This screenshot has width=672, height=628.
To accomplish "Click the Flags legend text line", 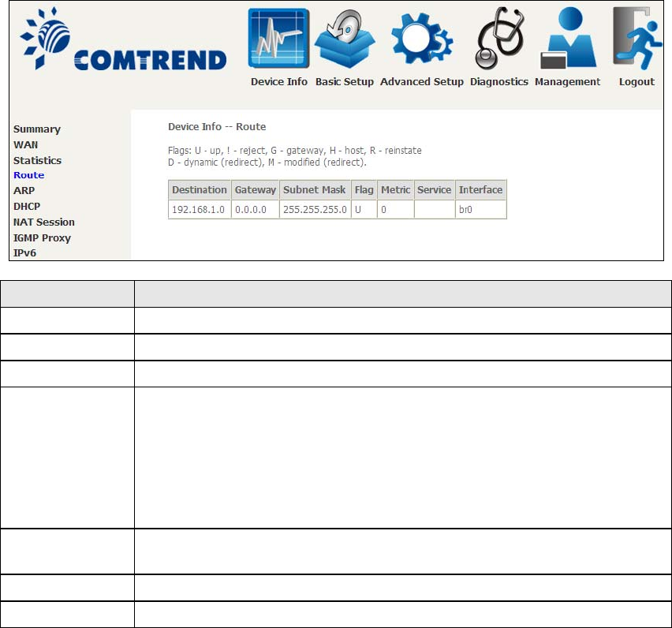I will [295, 151].
